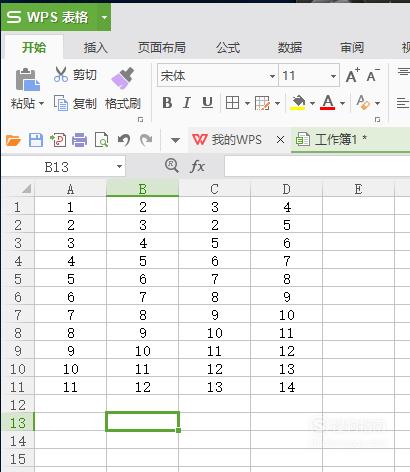
Task: Switch to the 开始 ribbon tab
Action: 34,47
